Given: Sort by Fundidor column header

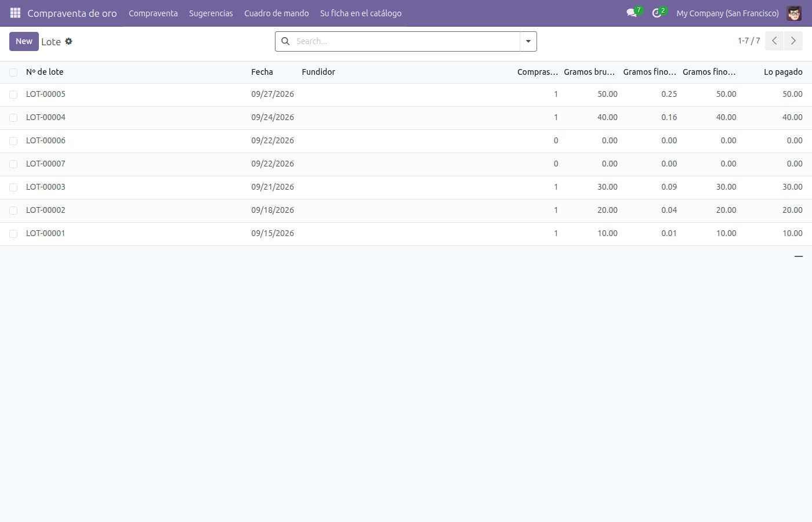Looking at the screenshot, I should [318, 72].
